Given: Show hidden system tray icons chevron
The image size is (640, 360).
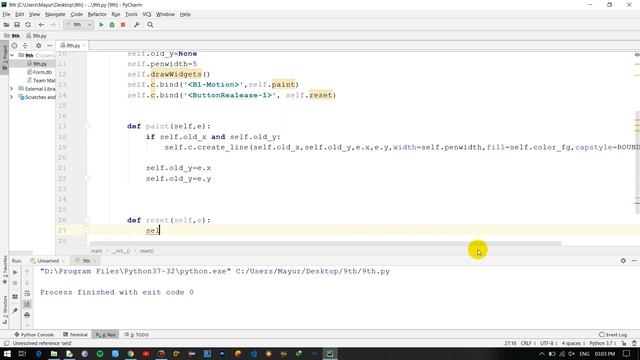Looking at the screenshot, I should (x=541, y=354).
